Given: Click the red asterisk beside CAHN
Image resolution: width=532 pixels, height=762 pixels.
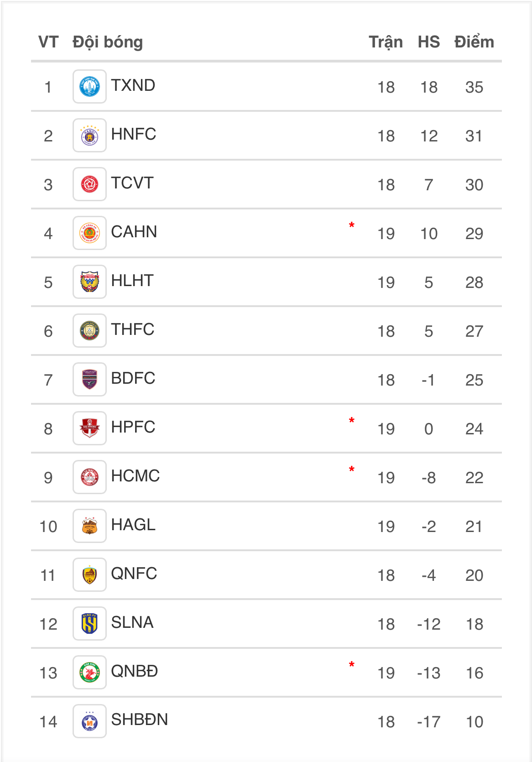Looking at the screenshot, I should tap(352, 225).
